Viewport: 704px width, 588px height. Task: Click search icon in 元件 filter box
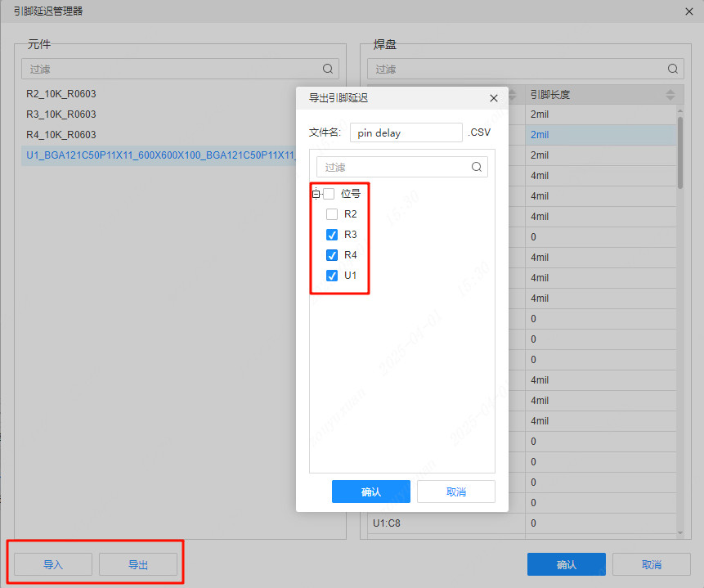328,70
